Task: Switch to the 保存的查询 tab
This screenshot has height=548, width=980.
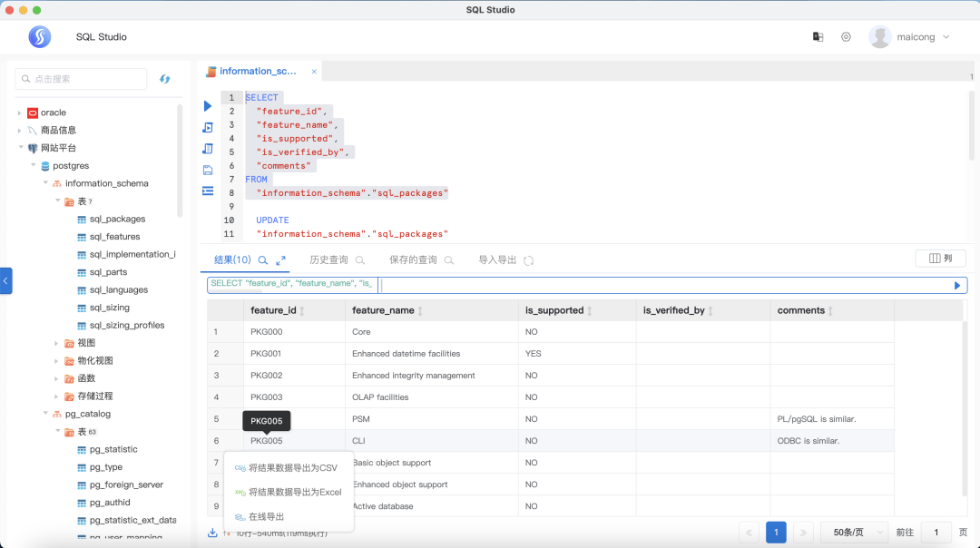Action: pyautogui.click(x=413, y=260)
